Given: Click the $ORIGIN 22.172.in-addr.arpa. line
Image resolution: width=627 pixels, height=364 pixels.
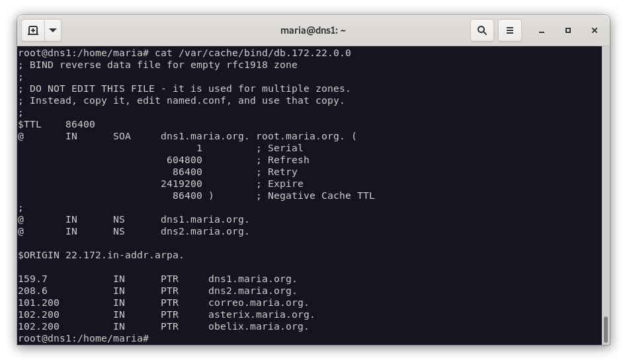Looking at the screenshot, I should [101, 255].
